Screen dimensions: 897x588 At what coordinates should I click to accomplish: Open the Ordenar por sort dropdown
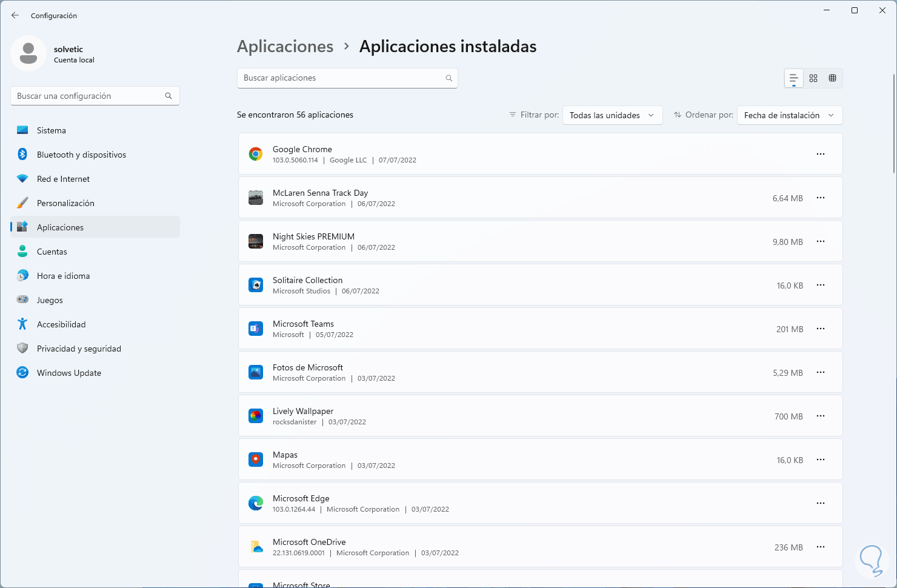point(789,115)
